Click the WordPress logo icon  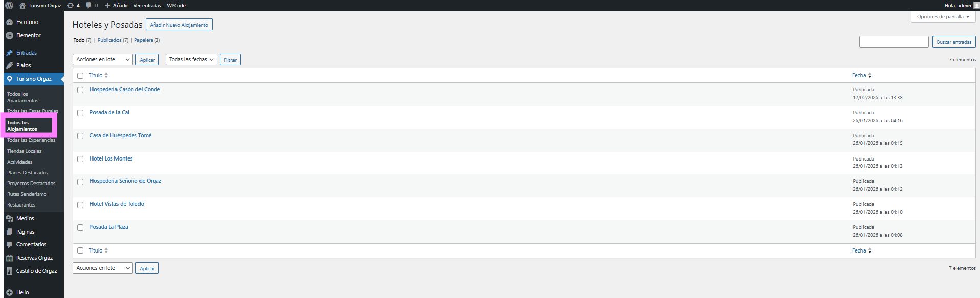pyautogui.click(x=9, y=6)
